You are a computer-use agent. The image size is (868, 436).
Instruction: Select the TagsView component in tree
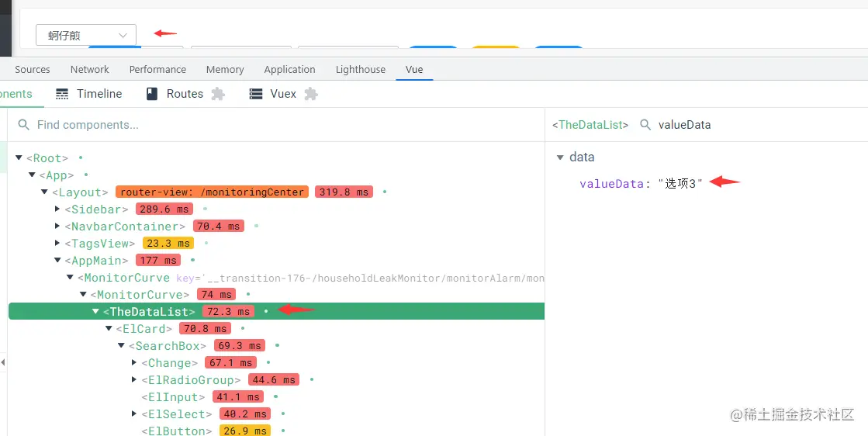tap(99, 243)
